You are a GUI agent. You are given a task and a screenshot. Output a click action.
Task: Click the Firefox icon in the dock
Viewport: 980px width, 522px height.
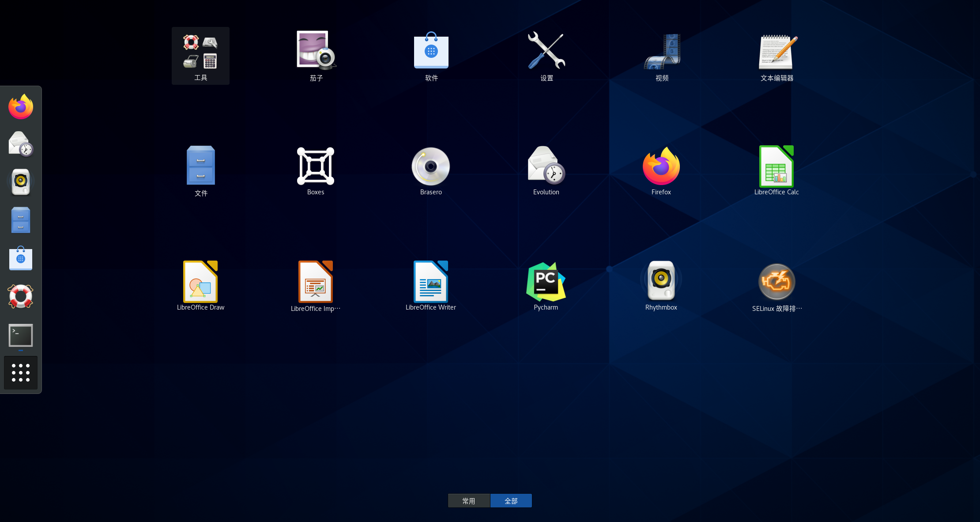point(21,106)
